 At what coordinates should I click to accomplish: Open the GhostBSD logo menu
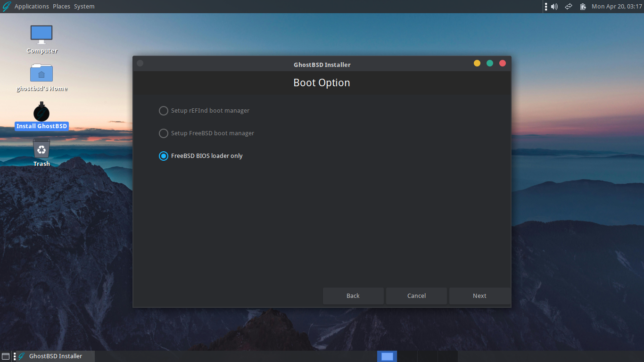click(x=7, y=6)
